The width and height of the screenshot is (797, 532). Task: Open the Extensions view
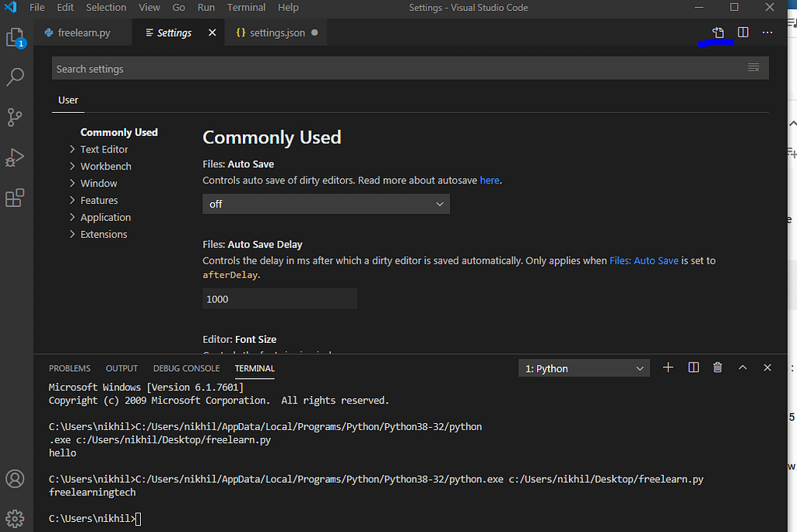[15, 198]
